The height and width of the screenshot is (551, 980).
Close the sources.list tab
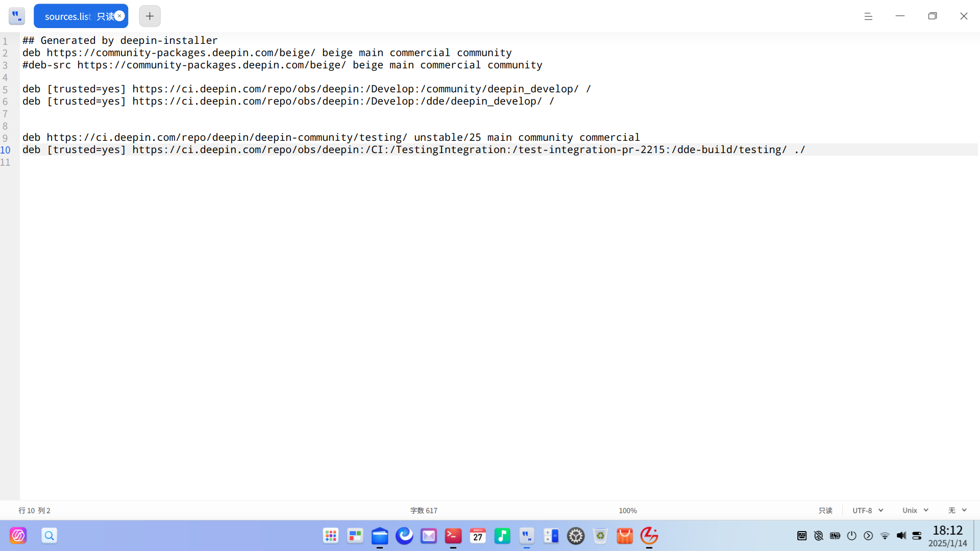(x=119, y=16)
